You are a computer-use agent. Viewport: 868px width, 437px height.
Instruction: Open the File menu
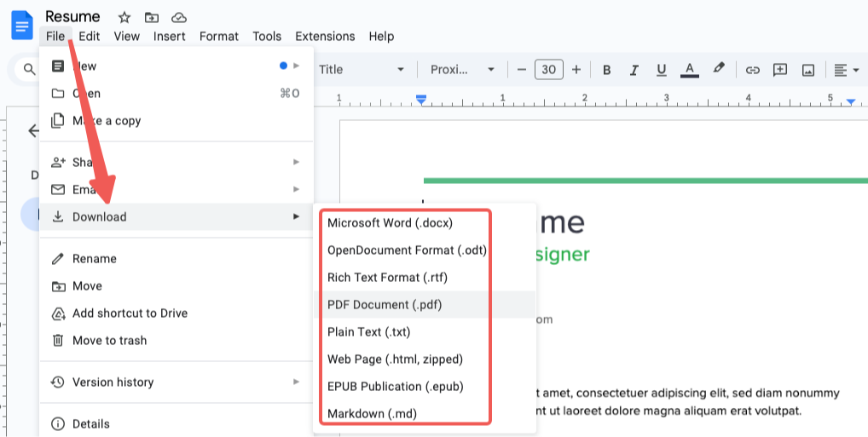[x=56, y=37]
